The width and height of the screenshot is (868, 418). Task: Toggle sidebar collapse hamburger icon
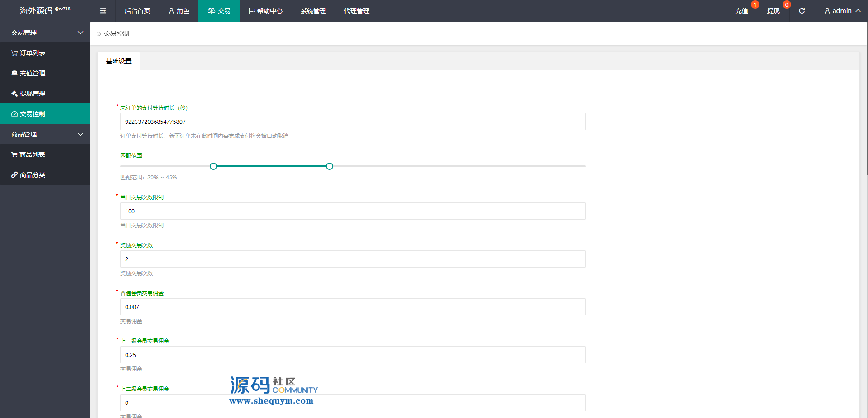coord(103,11)
